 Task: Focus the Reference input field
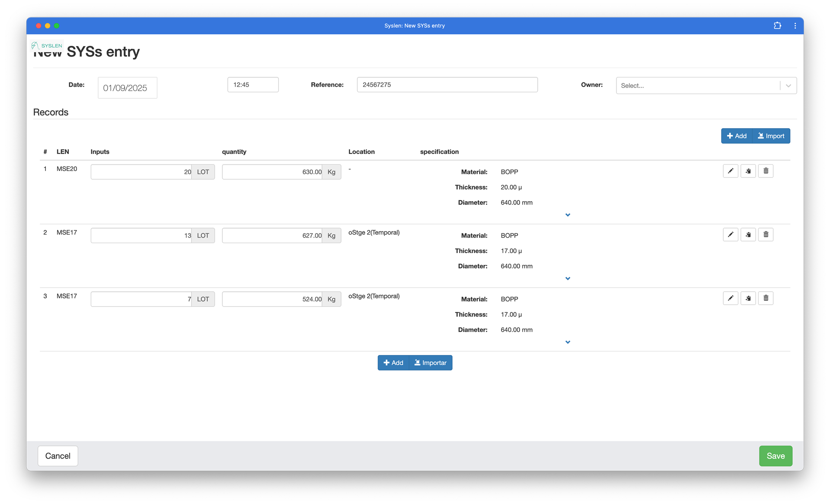447,85
